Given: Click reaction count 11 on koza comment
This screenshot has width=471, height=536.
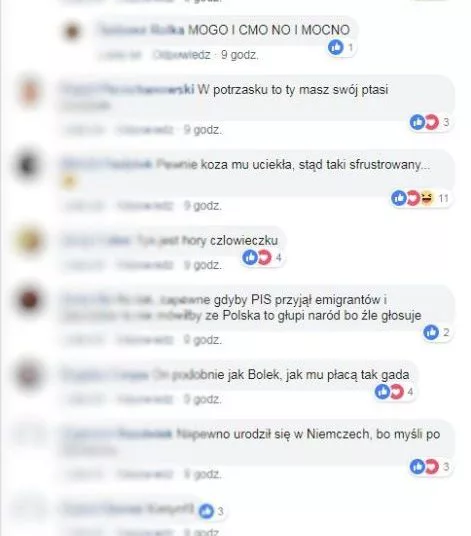Looking at the screenshot, I should 443,198.
